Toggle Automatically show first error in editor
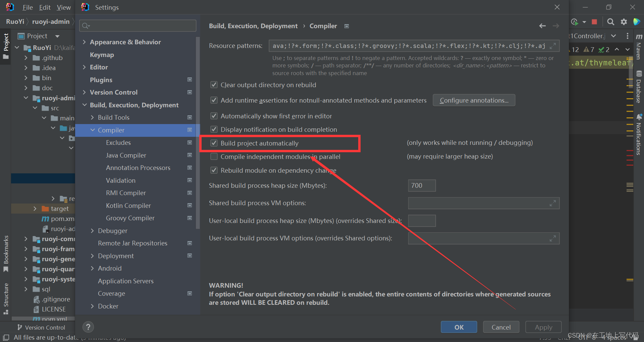Screen dimensions: 644x342 pos(214,116)
